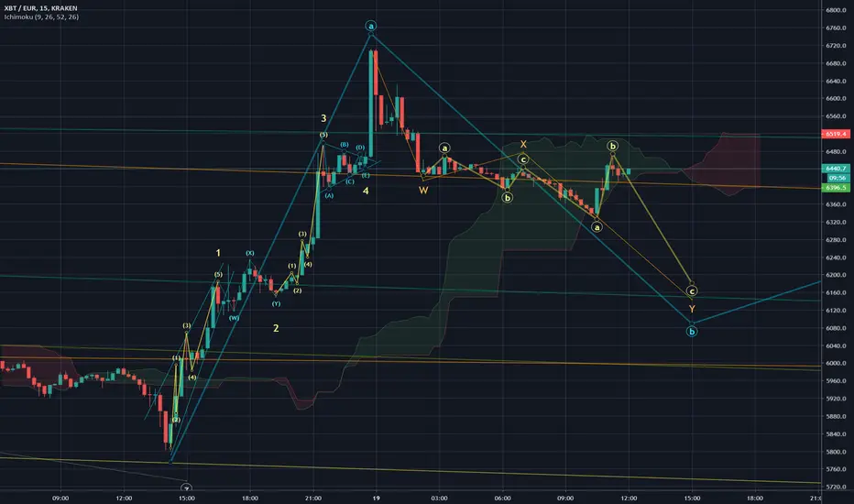
Task: Select the yellow wave '1' label
Action: pos(218,253)
